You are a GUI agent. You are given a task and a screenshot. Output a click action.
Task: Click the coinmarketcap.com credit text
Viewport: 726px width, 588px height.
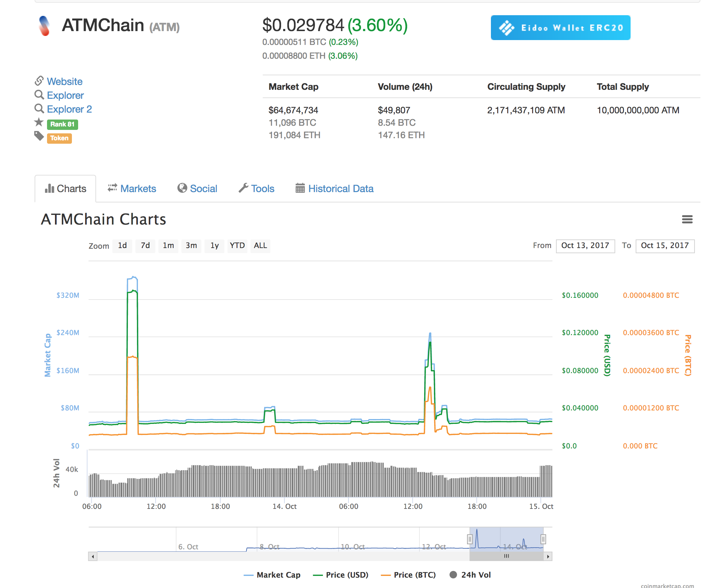coord(667,586)
